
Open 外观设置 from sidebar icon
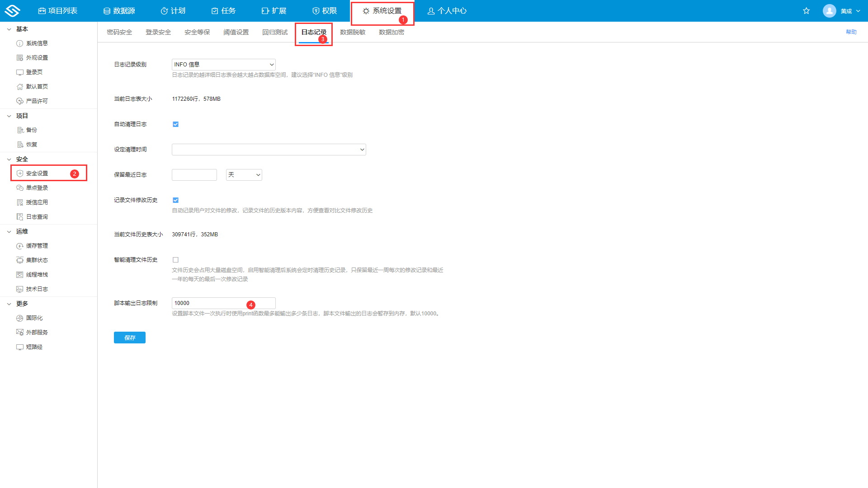click(20, 58)
